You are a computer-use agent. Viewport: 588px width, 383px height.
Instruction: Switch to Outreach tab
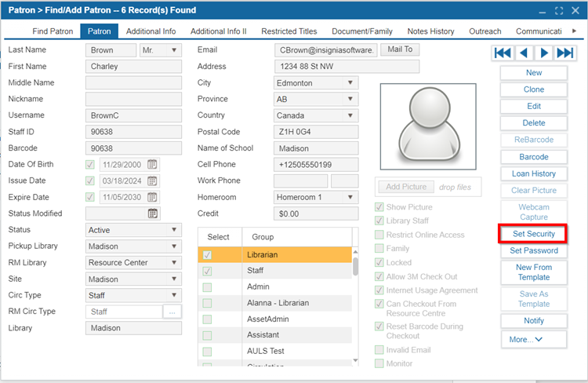tap(485, 31)
